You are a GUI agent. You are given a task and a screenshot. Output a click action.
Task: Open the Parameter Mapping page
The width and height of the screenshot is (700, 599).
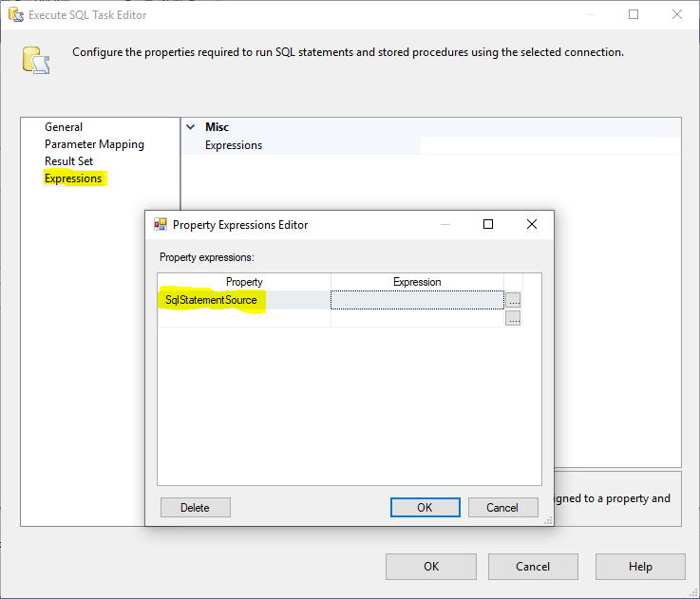tap(94, 144)
